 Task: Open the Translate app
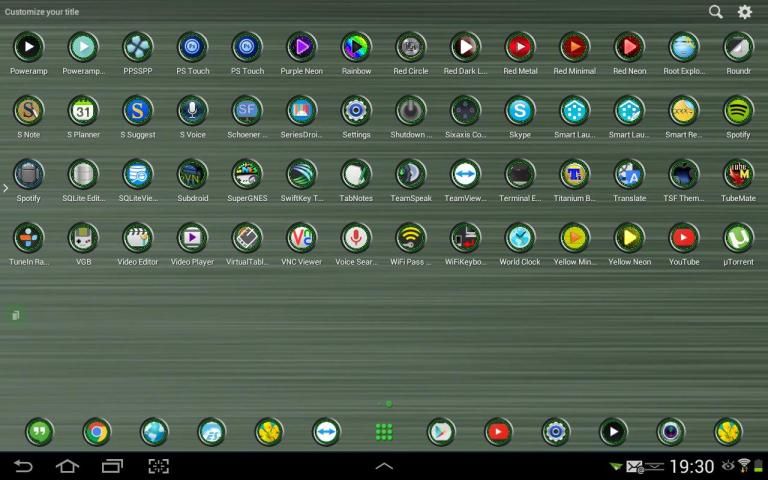[x=629, y=174]
